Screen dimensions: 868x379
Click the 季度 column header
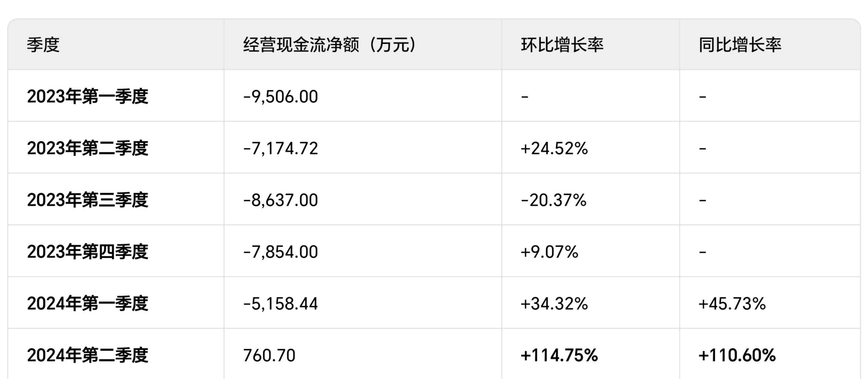43,45
